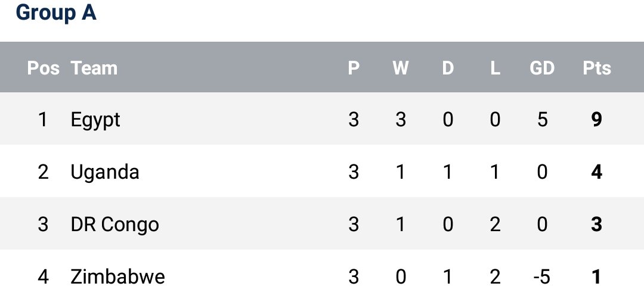Viewport: 644px width, 308px height.
Task: Sort by the P (played) column header
Action: (x=354, y=68)
